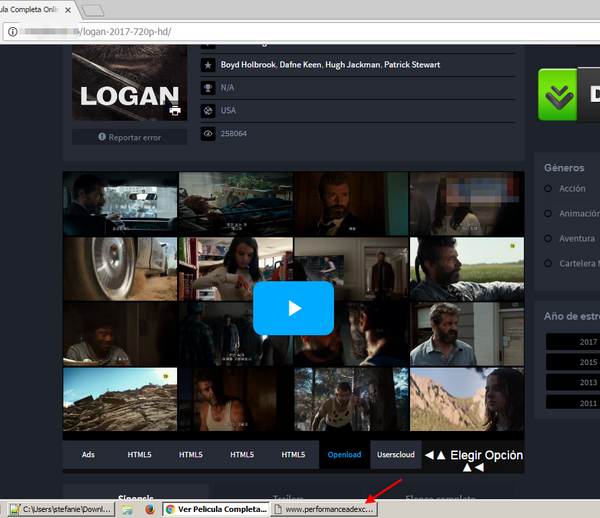Click the address bar URL field

[x=300, y=31]
